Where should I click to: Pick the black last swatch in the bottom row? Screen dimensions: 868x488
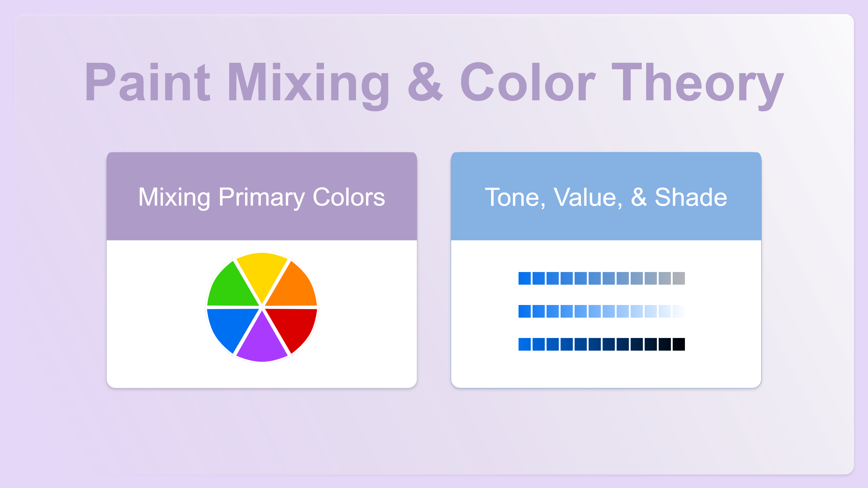click(x=679, y=344)
